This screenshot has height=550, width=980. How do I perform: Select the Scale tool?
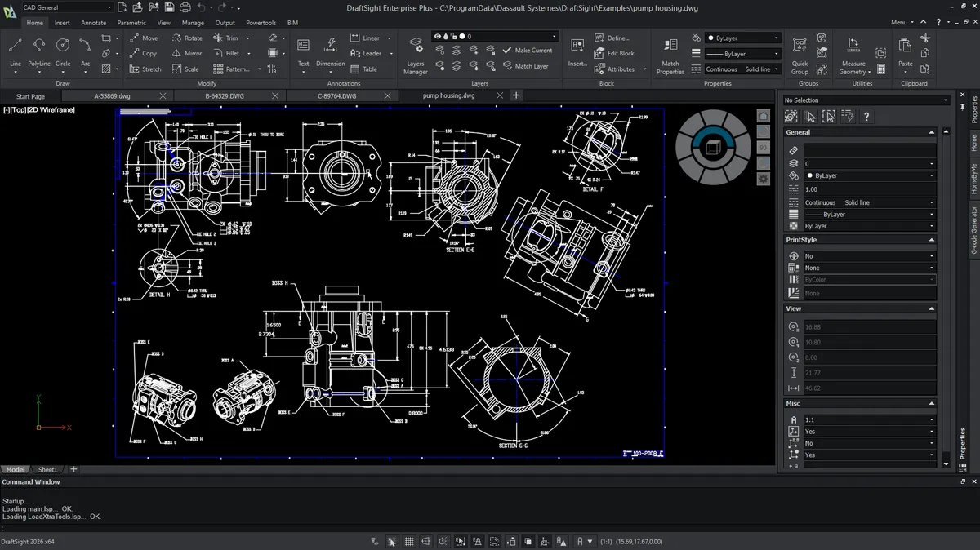185,69
